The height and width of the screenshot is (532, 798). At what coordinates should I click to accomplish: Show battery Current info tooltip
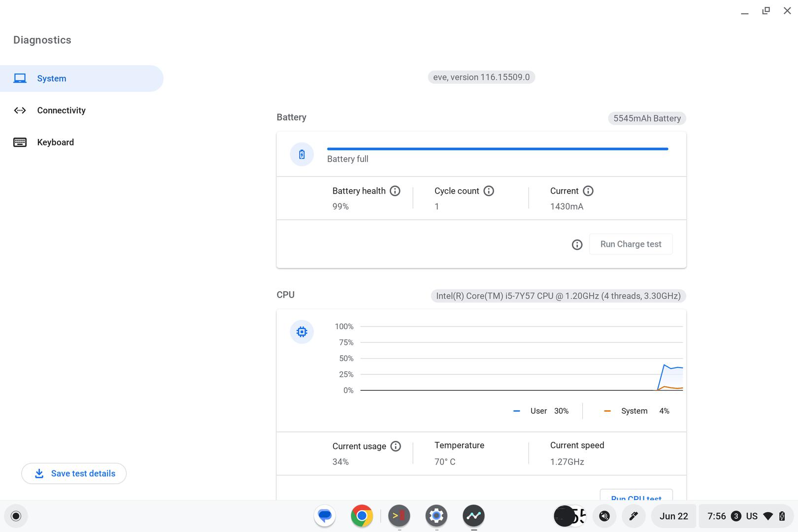[588, 191]
